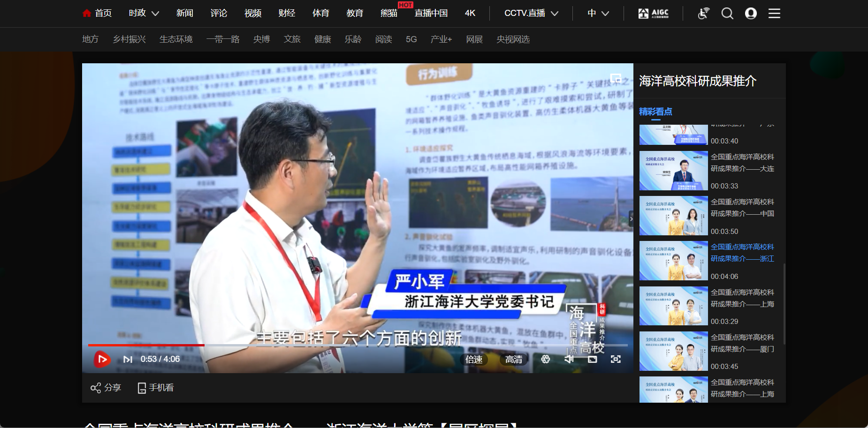
Task: Open the 教育 nav item
Action: click(x=355, y=13)
